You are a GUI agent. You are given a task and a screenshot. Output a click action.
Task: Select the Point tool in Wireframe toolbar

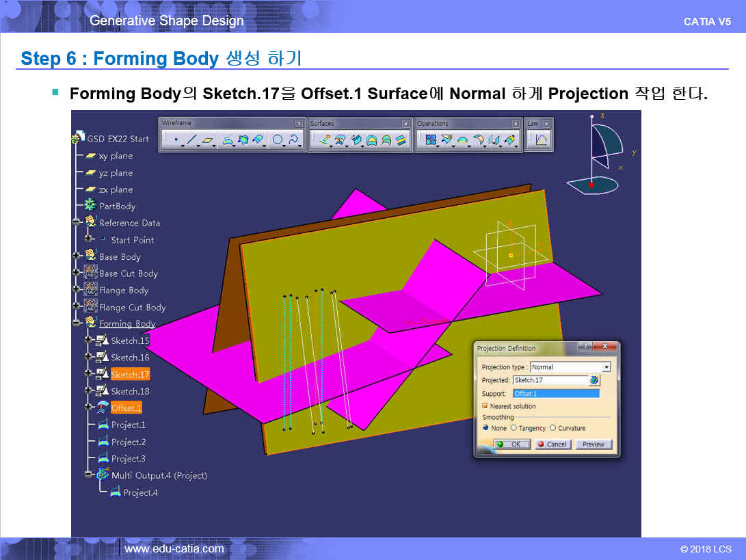[x=176, y=140]
